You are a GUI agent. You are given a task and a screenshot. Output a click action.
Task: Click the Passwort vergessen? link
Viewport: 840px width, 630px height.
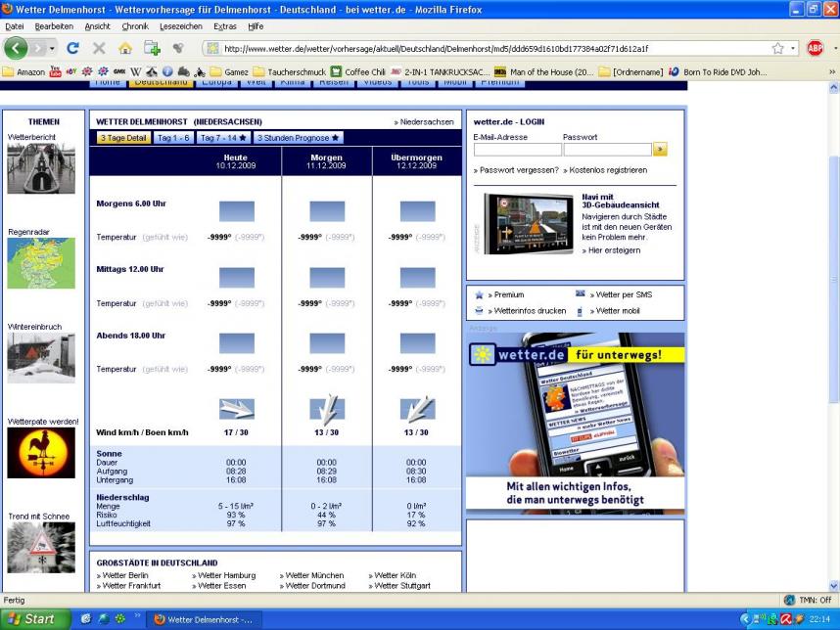click(x=516, y=170)
